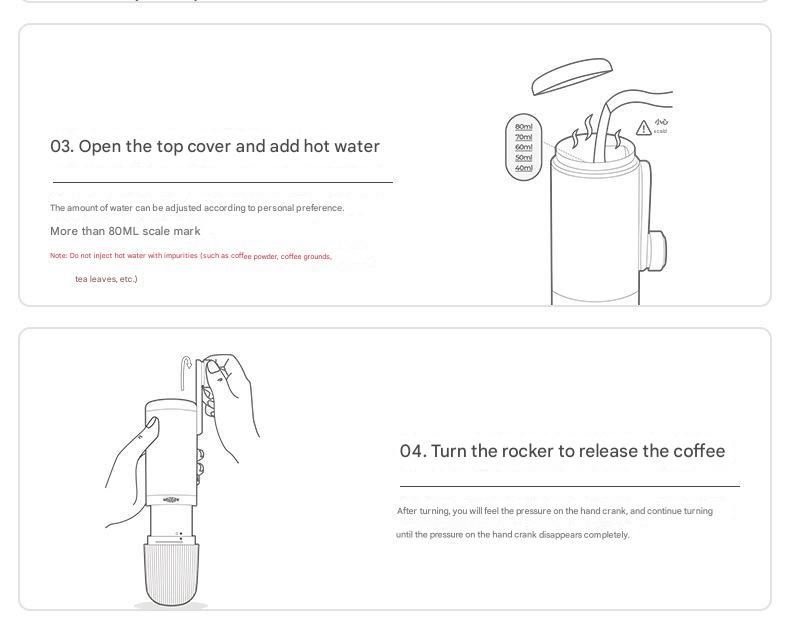Click the ribbed coffee cup illustration

click(x=171, y=574)
